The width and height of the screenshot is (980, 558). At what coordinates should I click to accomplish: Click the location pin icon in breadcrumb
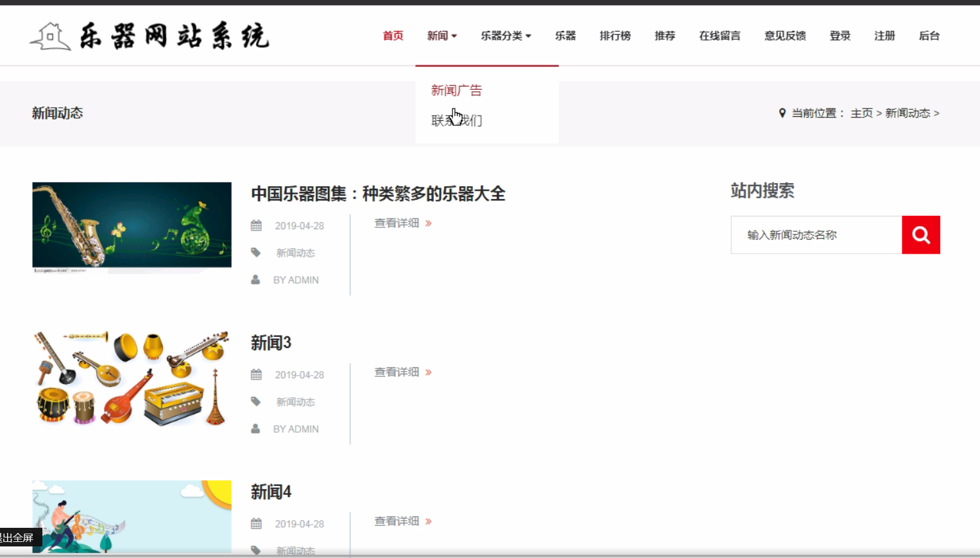pos(782,113)
